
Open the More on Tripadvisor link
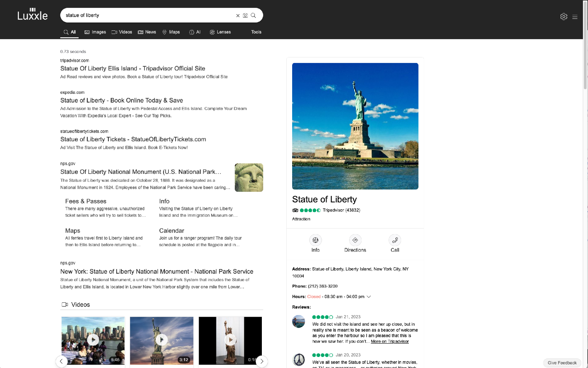[391, 341]
